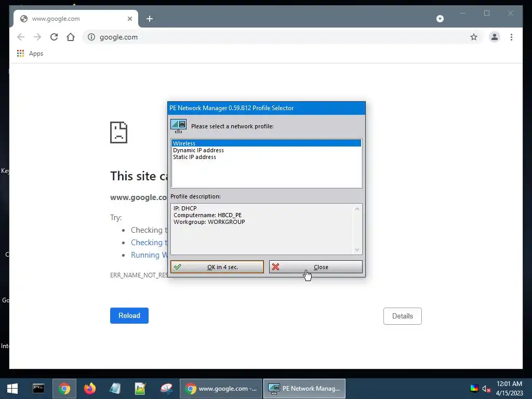Bookmark this page with the star icon
This screenshot has width=532, height=399.
[x=474, y=37]
